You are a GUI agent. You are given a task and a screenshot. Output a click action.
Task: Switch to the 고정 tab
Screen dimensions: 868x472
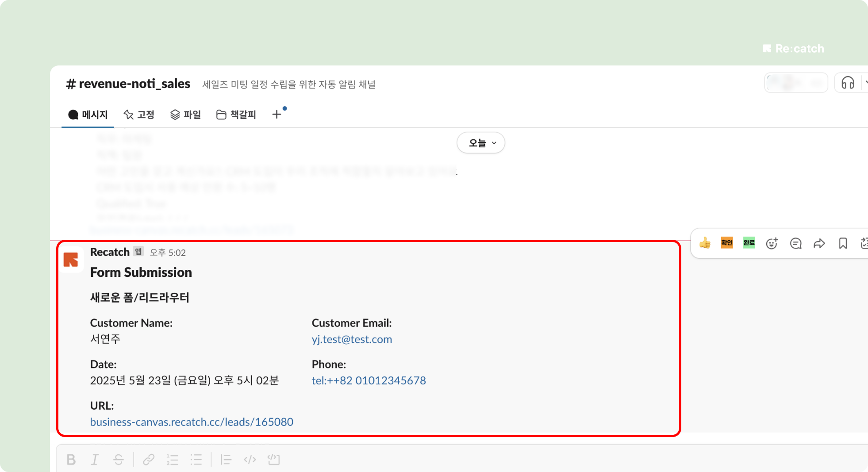(139, 115)
